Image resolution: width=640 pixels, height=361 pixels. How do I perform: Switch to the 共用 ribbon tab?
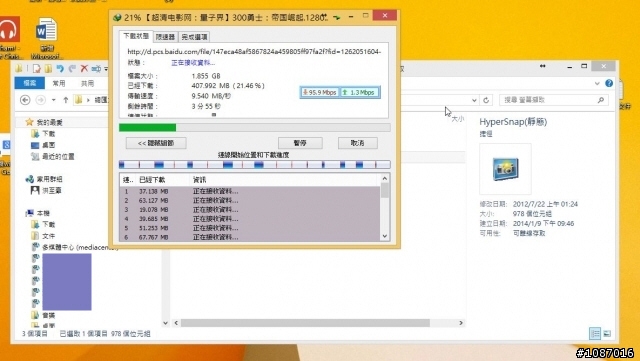[87, 83]
